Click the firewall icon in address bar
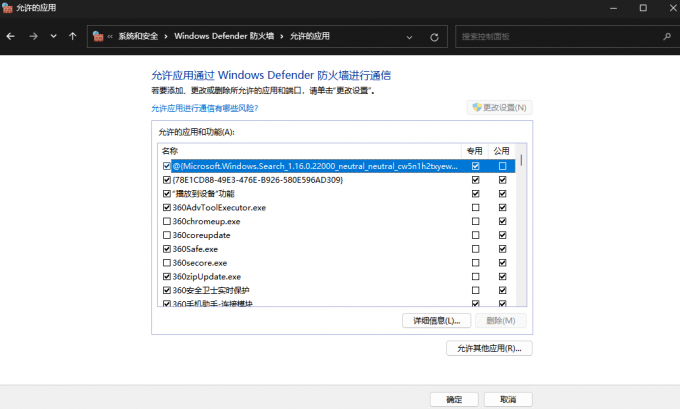Screen dimensions: 680x409 click(98, 36)
